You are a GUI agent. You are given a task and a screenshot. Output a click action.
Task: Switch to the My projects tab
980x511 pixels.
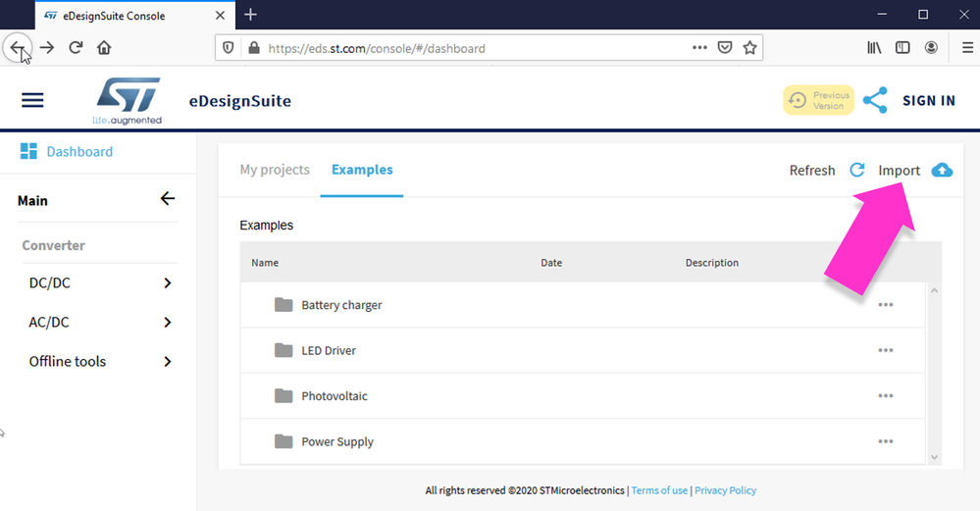click(x=275, y=170)
